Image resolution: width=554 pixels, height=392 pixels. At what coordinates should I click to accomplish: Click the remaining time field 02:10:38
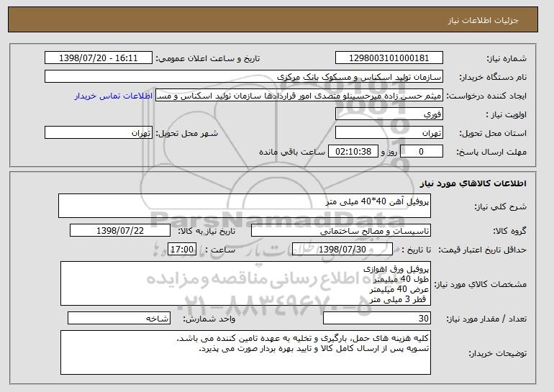point(353,152)
